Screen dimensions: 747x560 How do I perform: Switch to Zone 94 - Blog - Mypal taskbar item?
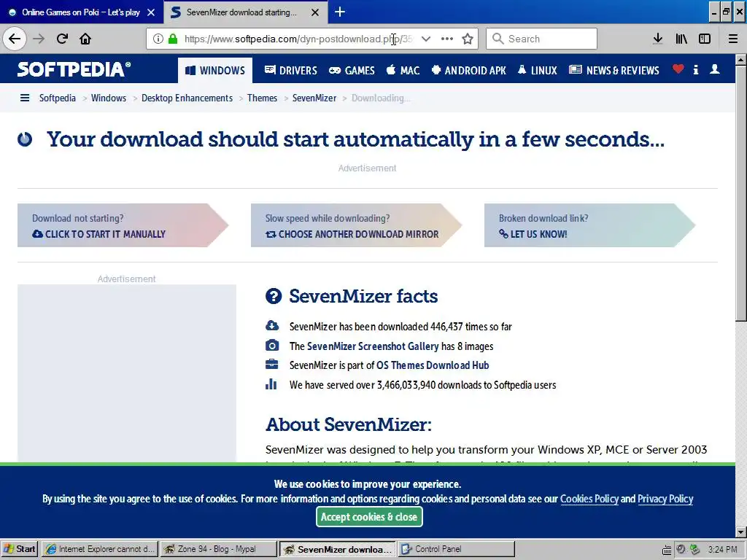tap(218, 549)
